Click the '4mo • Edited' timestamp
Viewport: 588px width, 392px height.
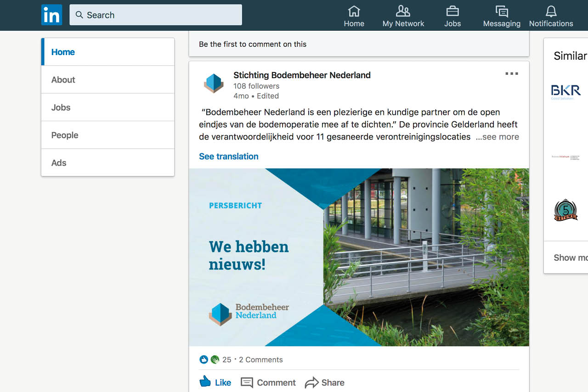(x=256, y=96)
